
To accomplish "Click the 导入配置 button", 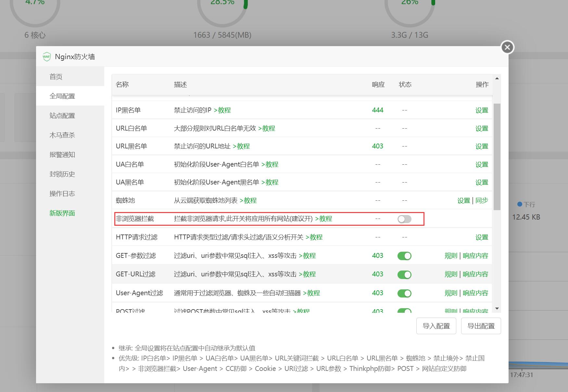I will click(436, 326).
